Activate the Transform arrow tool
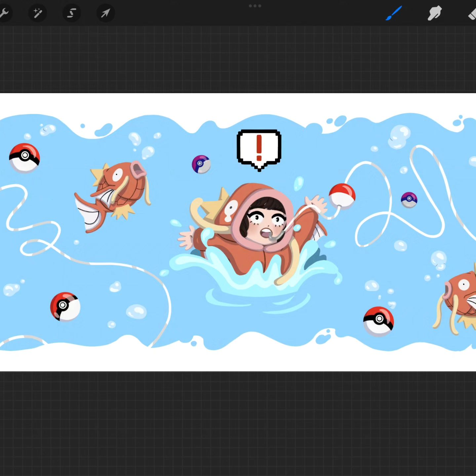The image size is (476, 476). 105,13
